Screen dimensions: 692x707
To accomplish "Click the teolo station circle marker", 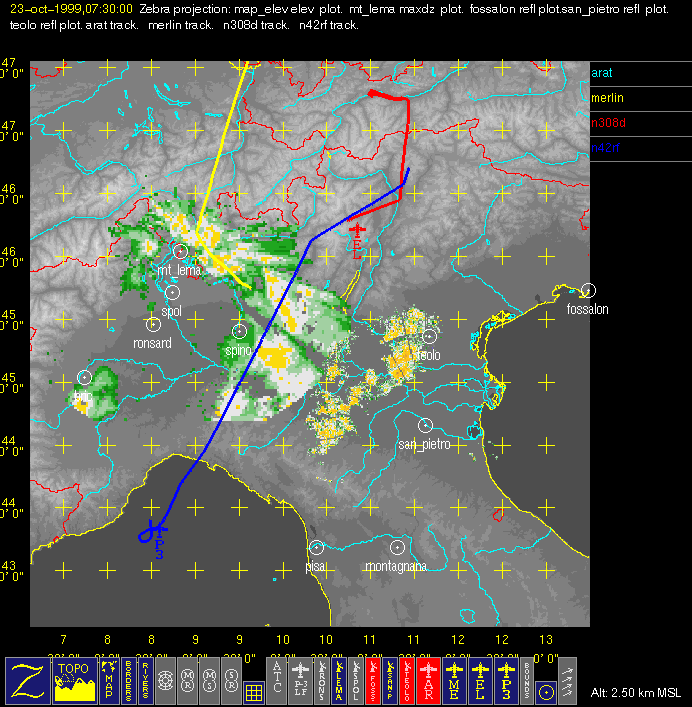I will [x=429, y=336].
